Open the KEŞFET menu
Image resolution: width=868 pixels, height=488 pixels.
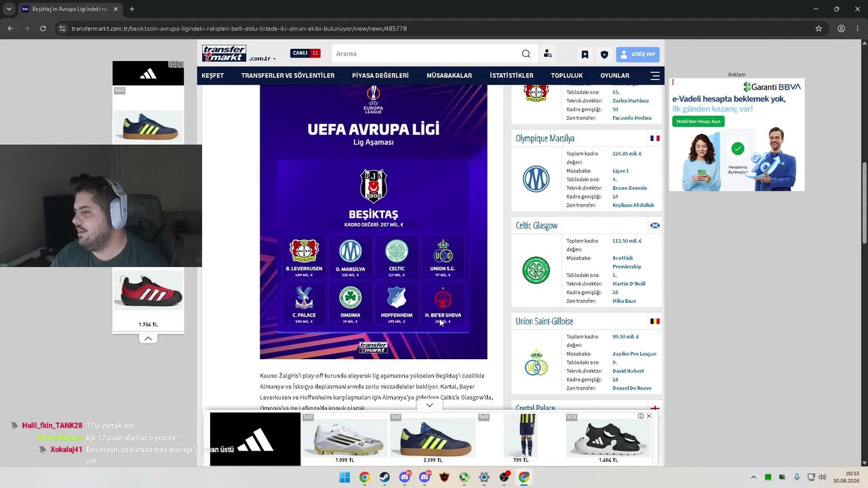point(212,75)
